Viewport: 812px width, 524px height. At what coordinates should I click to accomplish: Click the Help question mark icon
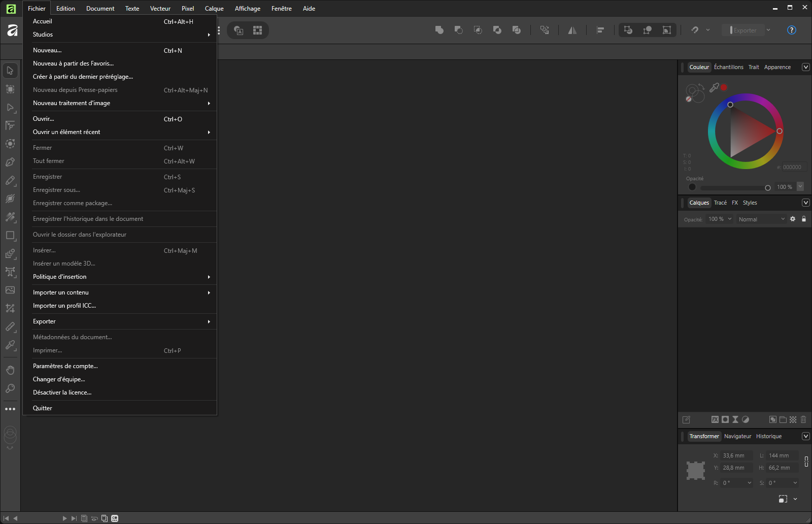791,30
